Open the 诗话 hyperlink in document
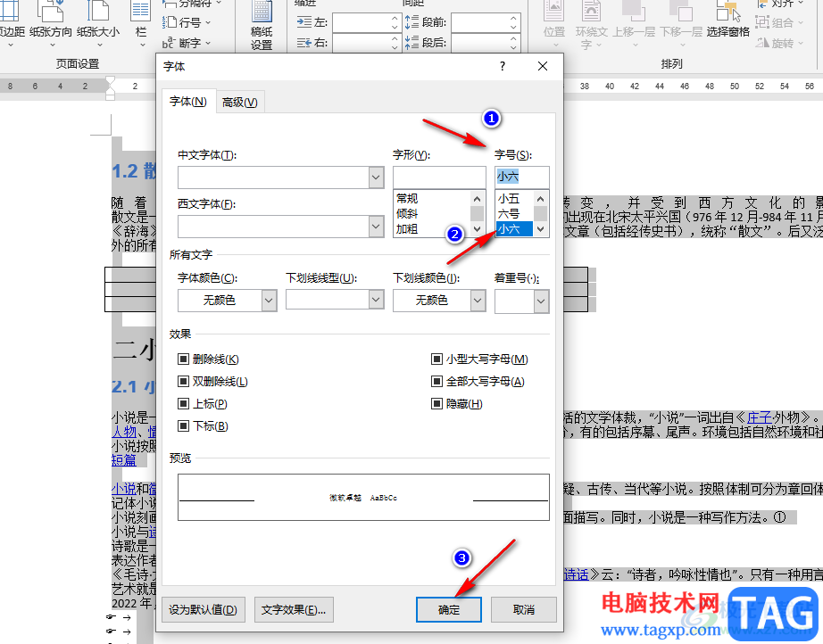Viewport: 823px width, 644px height. pyautogui.click(x=576, y=574)
